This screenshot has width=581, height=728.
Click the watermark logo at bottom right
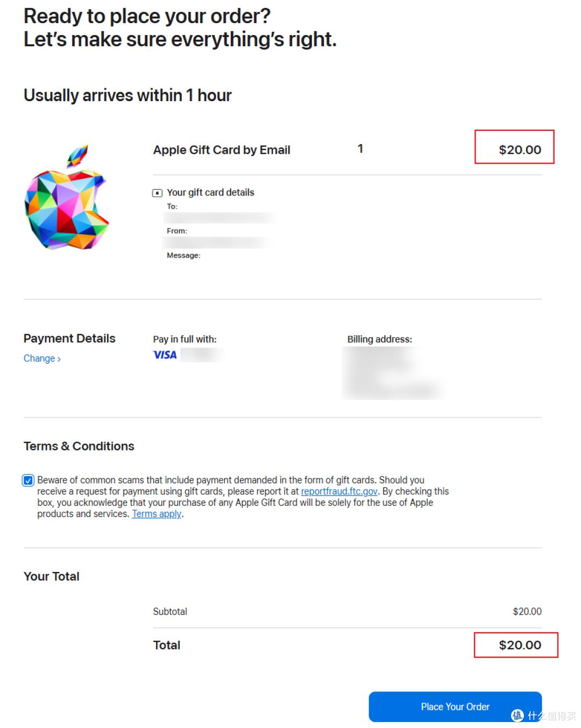tap(518, 715)
